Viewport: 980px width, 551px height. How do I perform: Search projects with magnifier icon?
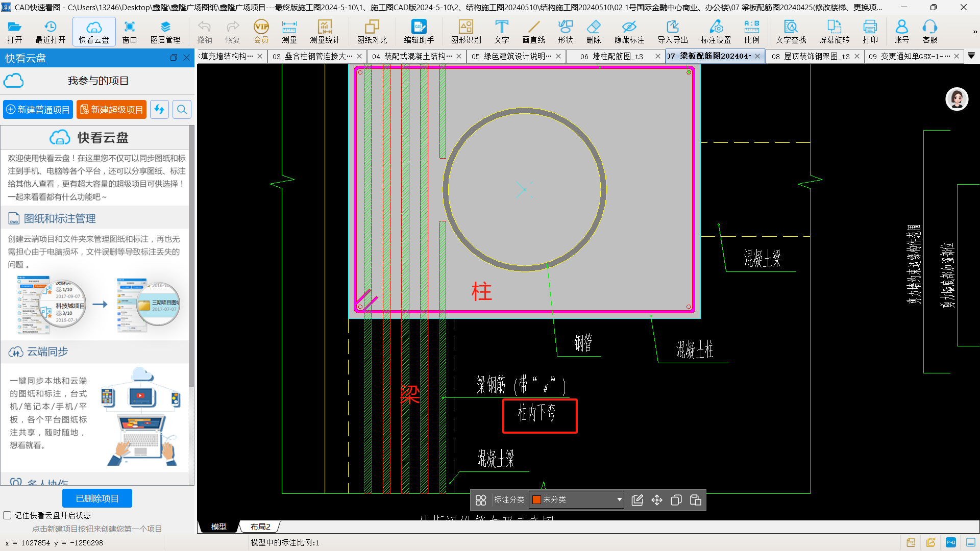(x=182, y=110)
